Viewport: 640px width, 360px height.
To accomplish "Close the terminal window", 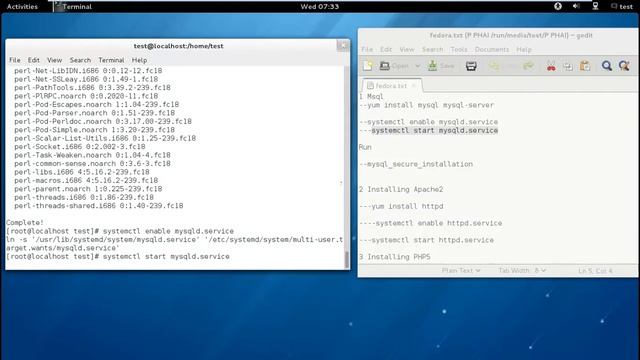I will coord(343,46).
